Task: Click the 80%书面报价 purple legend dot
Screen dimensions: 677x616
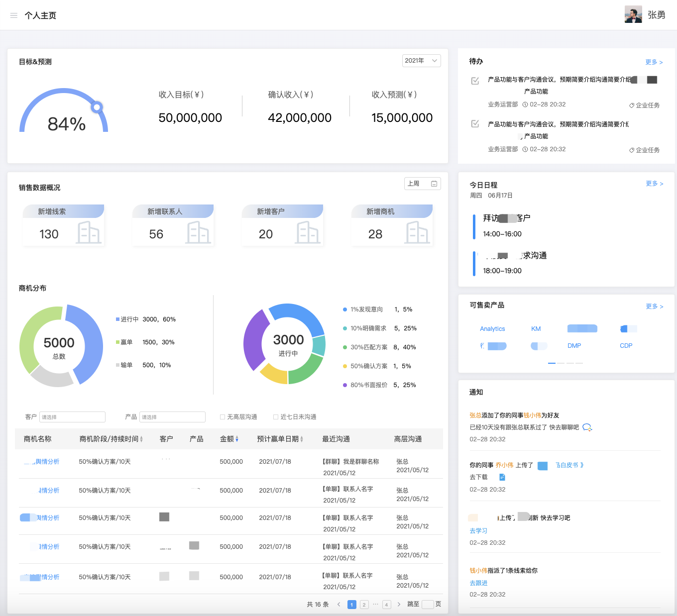Action: [x=345, y=385]
